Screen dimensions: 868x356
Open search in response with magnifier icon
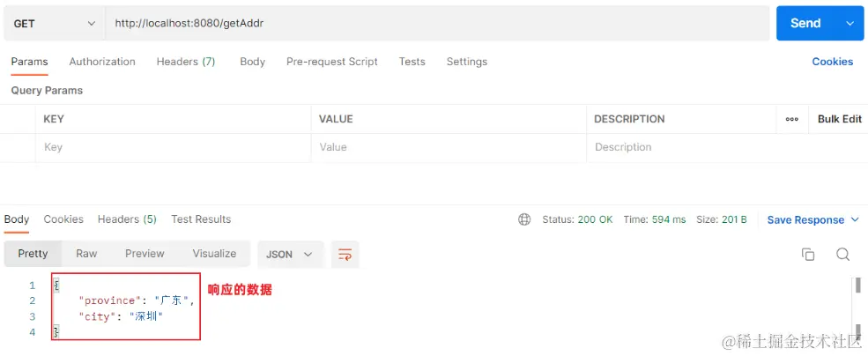coord(842,254)
